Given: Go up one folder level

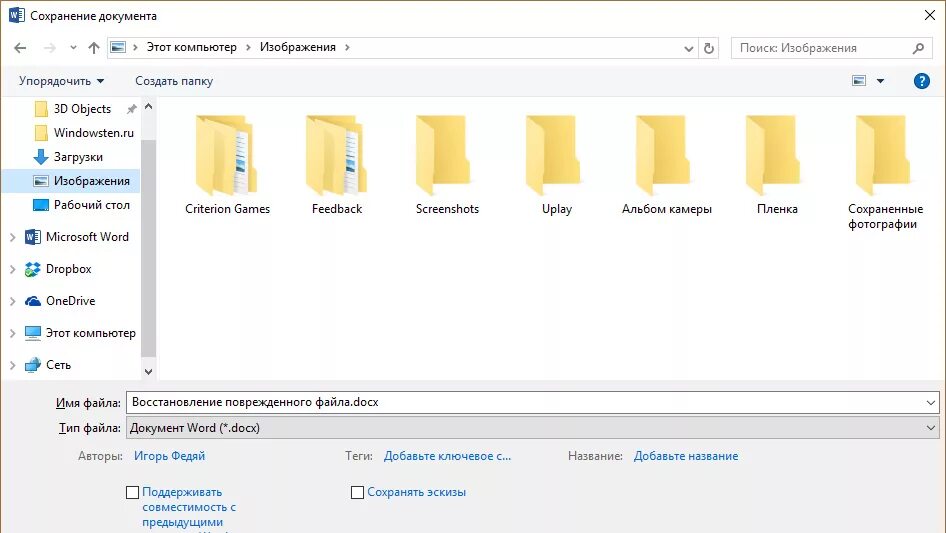Looking at the screenshot, I should (x=94, y=48).
